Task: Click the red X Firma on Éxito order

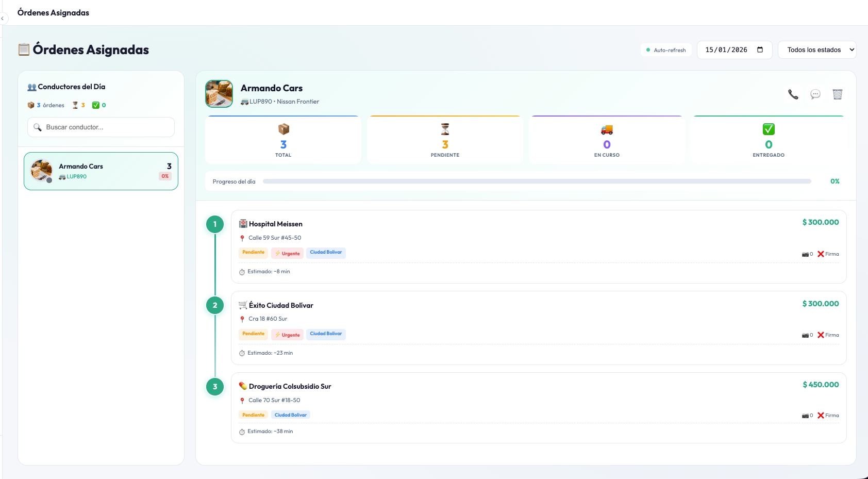Action: click(821, 335)
